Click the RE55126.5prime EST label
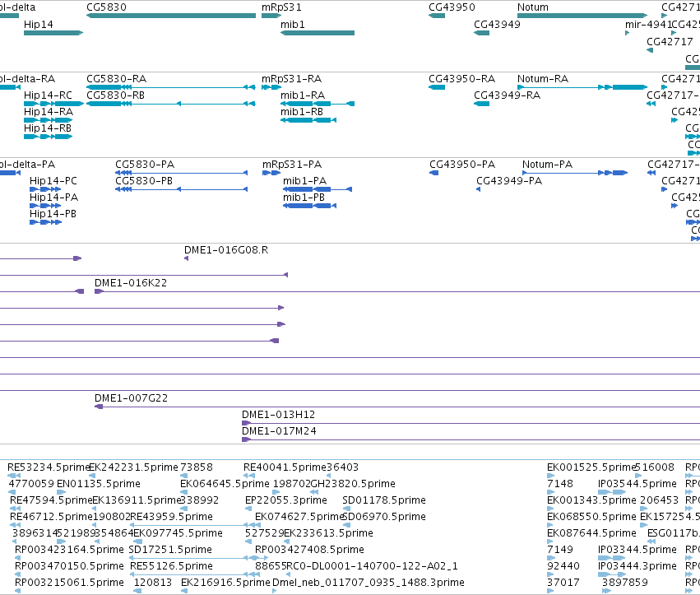This screenshot has width=700, height=595. 171,566
